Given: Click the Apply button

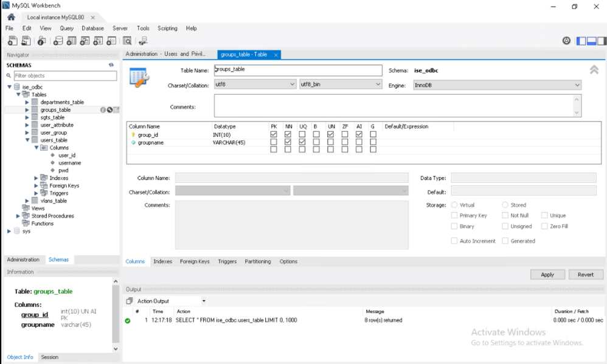Looking at the screenshot, I should 547,274.
